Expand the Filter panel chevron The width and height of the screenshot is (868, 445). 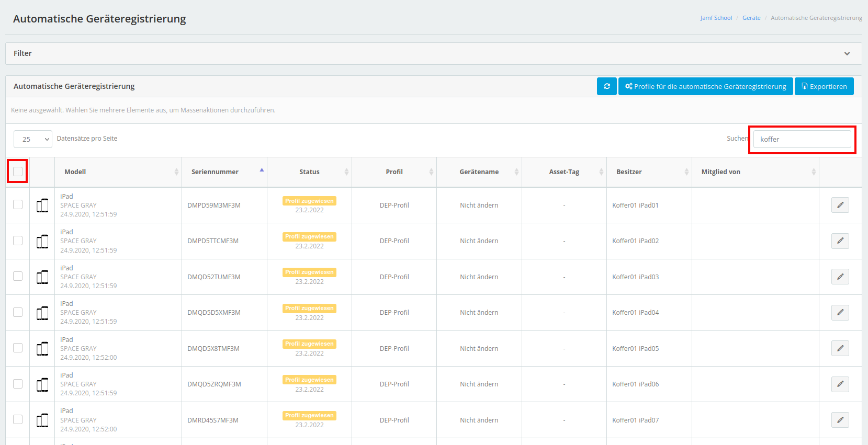(847, 53)
